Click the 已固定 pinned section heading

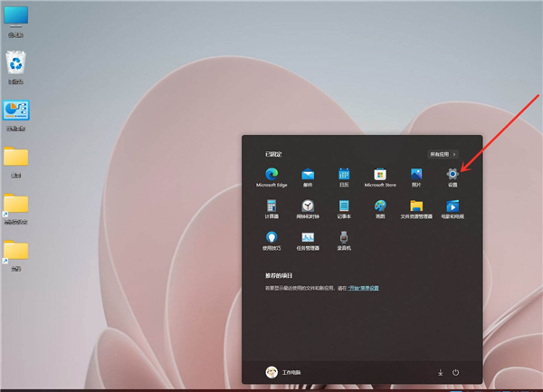pyautogui.click(x=273, y=154)
